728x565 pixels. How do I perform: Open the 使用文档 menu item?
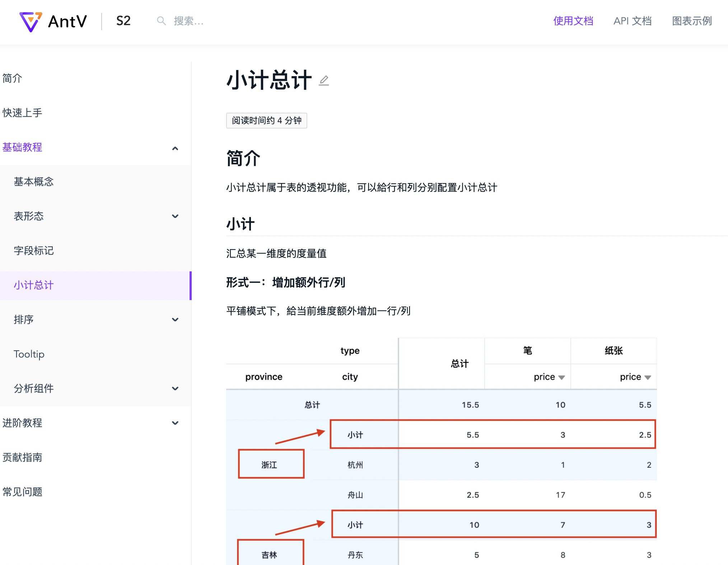[x=573, y=22]
